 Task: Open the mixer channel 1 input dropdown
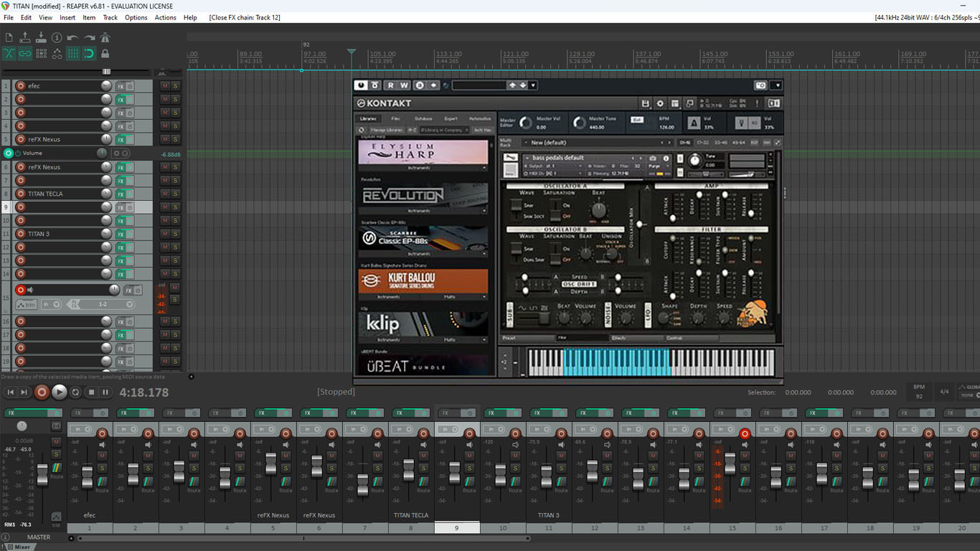(x=80, y=429)
